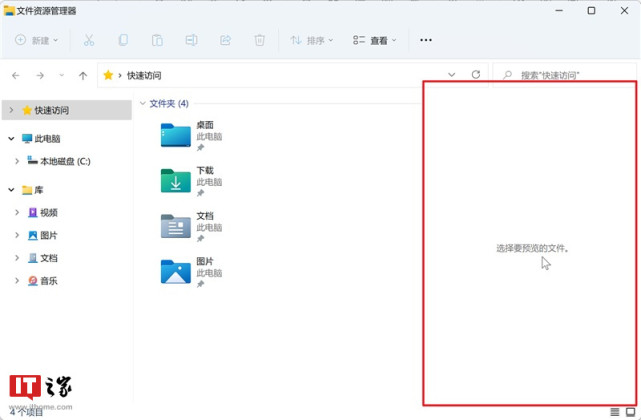Select 图片 library in sidebar

pyautogui.click(x=43, y=235)
